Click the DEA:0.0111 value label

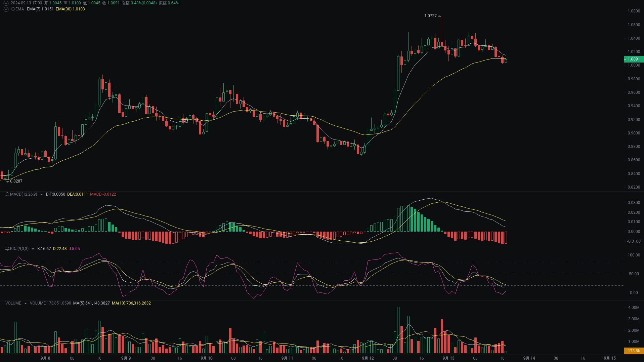pyautogui.click(x=77, y=194)
